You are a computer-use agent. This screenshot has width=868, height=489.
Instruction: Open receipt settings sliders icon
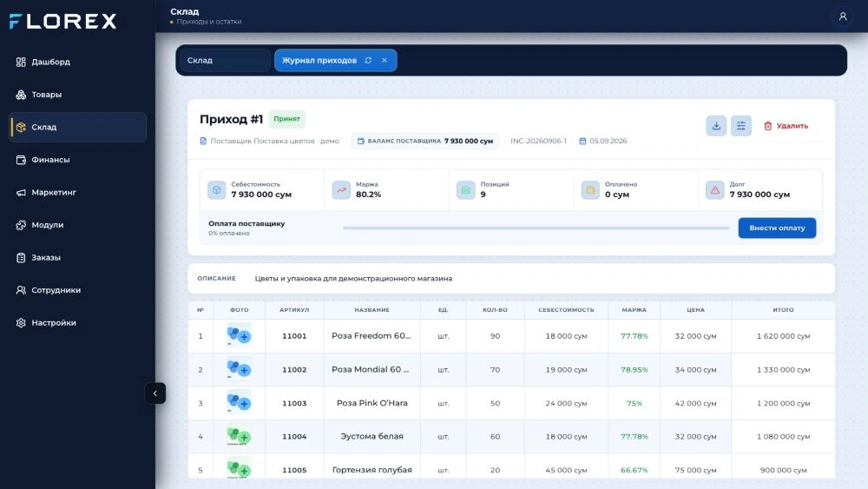tap(740, 126)
